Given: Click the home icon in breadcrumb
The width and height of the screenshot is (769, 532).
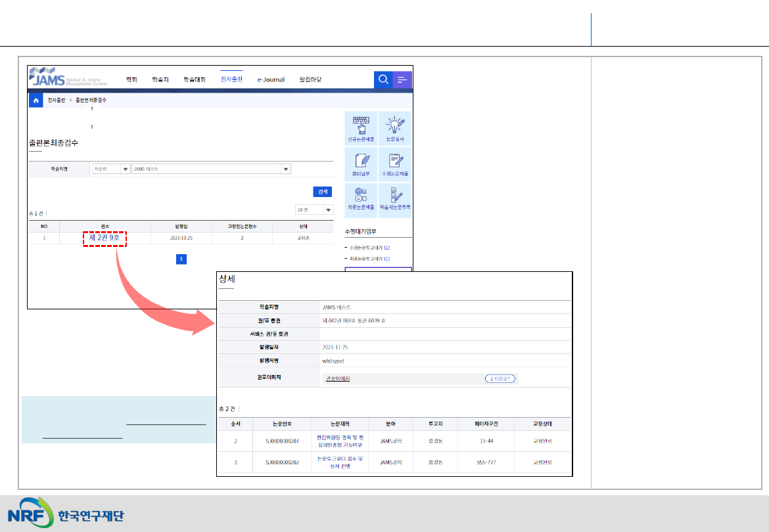Looking at the screenshot, I should pyautogui.click(x=35, y=100).
